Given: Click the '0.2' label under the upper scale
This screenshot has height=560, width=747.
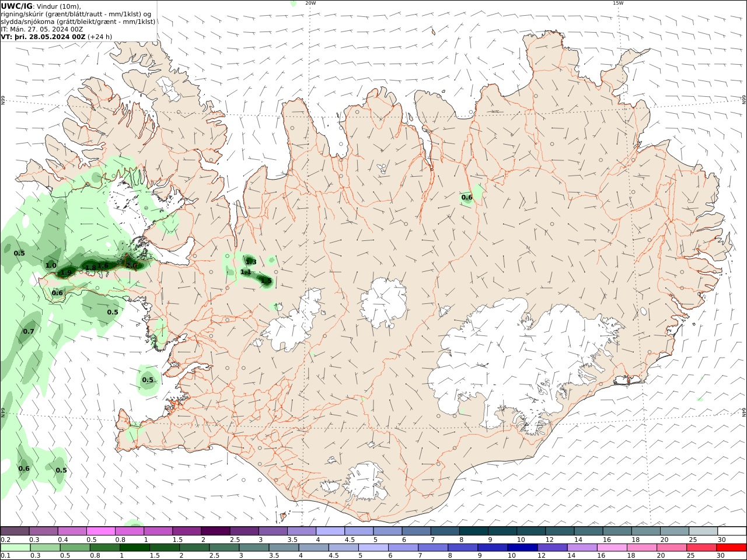Looking at the screenshot, I should 5,540.
